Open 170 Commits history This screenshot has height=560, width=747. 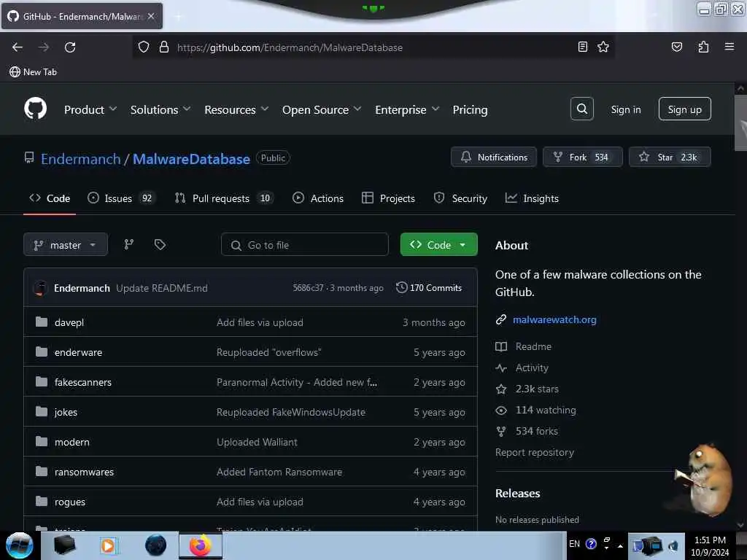click(429, 287)
